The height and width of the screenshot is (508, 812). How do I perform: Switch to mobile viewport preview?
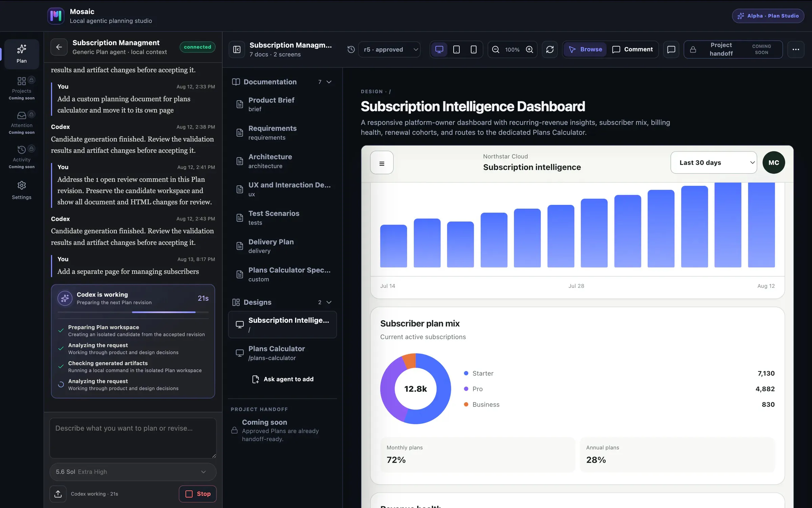(474, 49)
